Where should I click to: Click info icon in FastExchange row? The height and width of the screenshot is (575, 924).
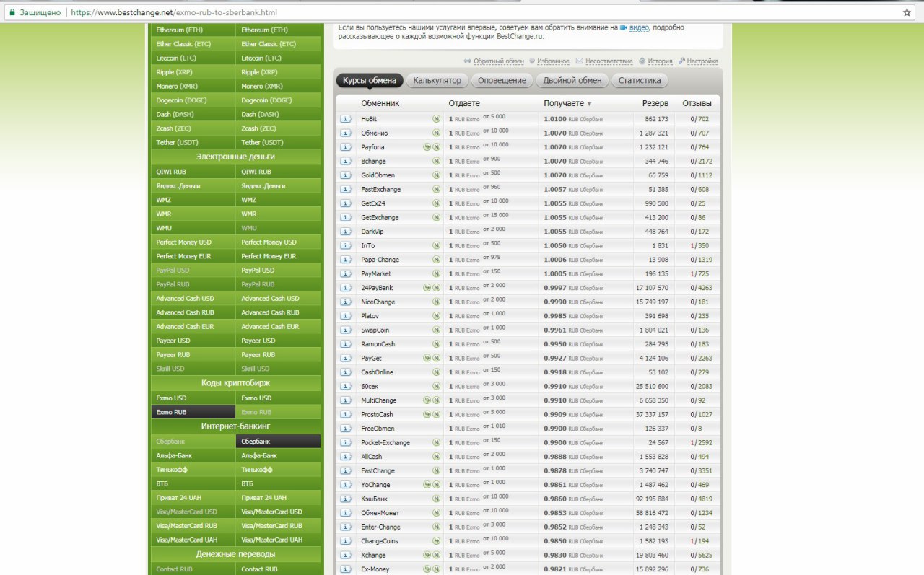click(346, 190)
